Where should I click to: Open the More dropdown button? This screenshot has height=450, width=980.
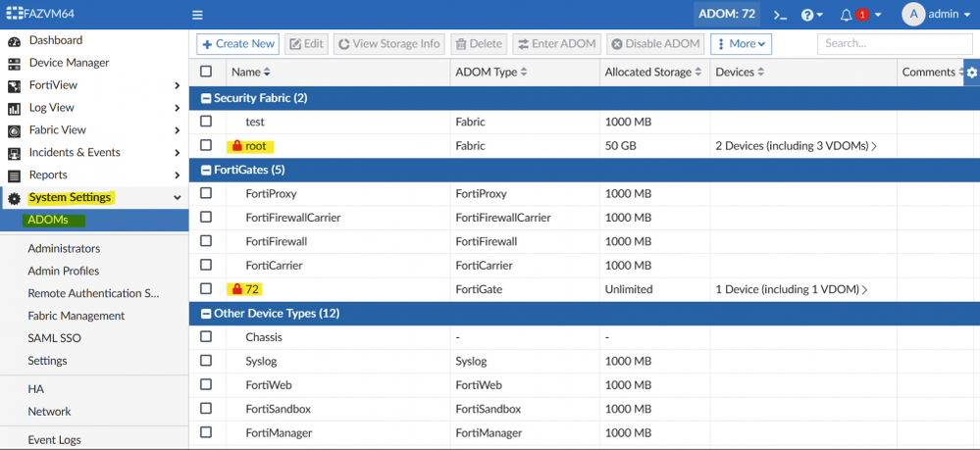point(741,44)
